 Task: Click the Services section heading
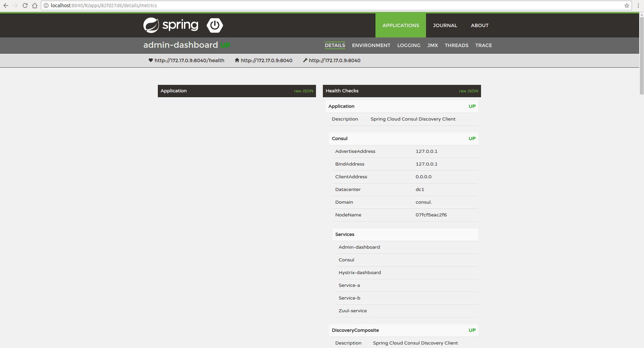(345, 234)
